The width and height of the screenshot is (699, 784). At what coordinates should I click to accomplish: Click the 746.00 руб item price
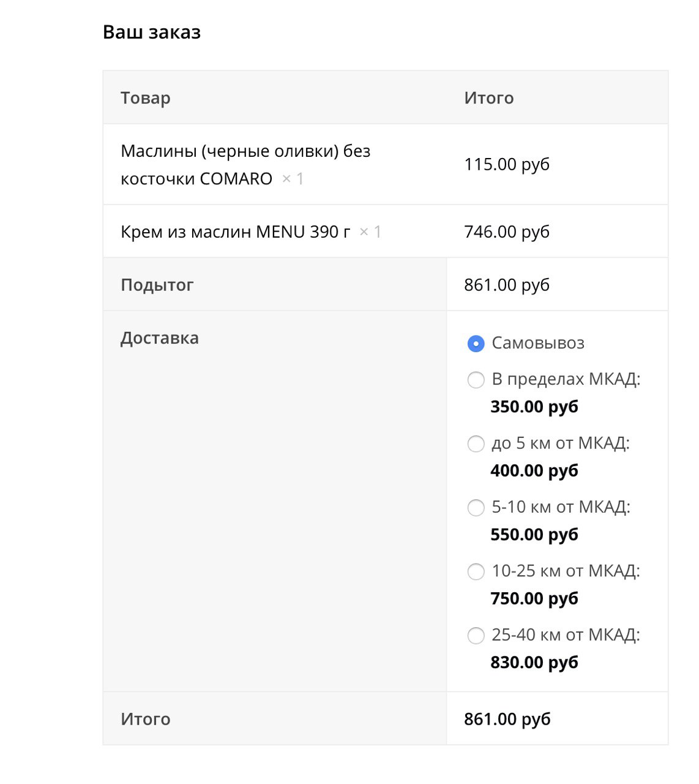[507, 232]
